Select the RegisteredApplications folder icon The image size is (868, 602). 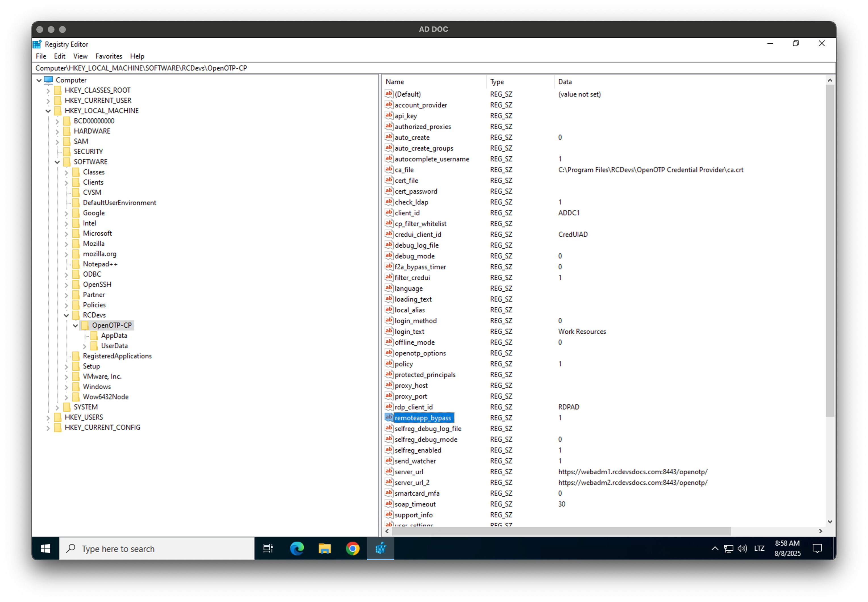76,356
